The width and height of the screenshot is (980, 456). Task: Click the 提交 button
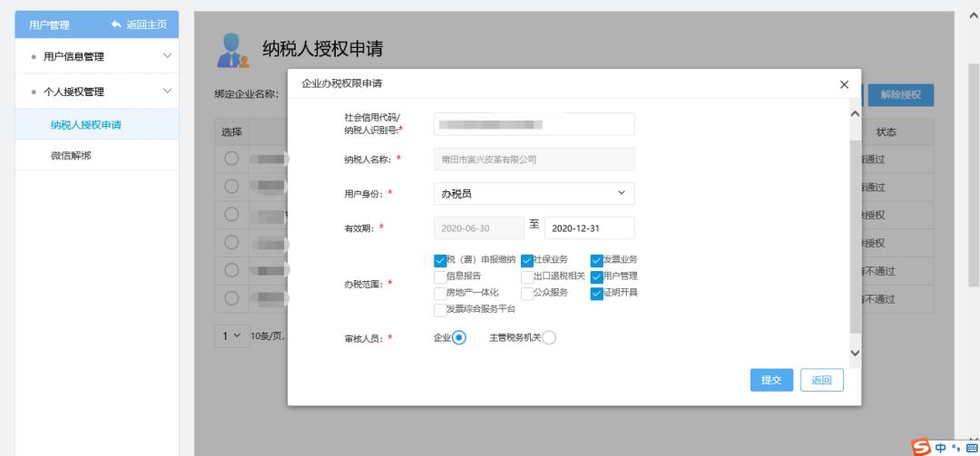coord(772,381)
